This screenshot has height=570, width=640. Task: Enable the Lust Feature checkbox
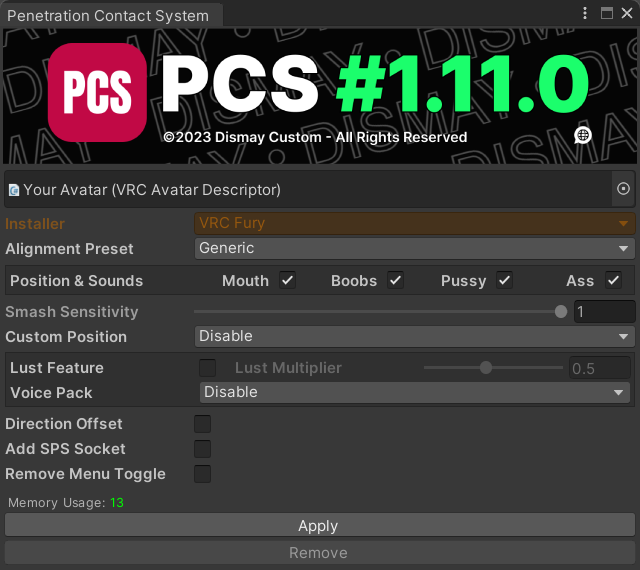tap(207, 368)
